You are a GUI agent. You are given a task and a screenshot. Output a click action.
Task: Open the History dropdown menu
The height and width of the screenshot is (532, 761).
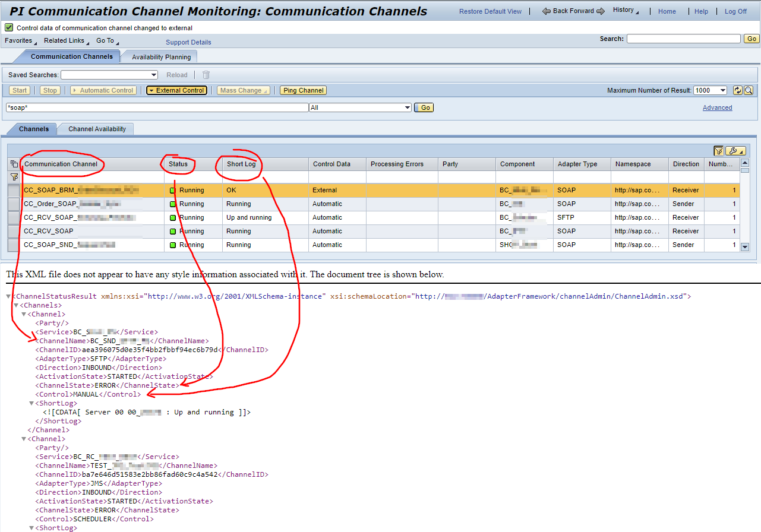(626, 10)
